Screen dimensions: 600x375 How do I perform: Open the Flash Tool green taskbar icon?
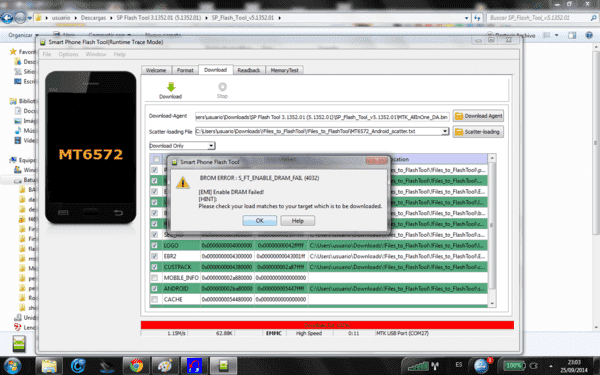coord(223,366)
